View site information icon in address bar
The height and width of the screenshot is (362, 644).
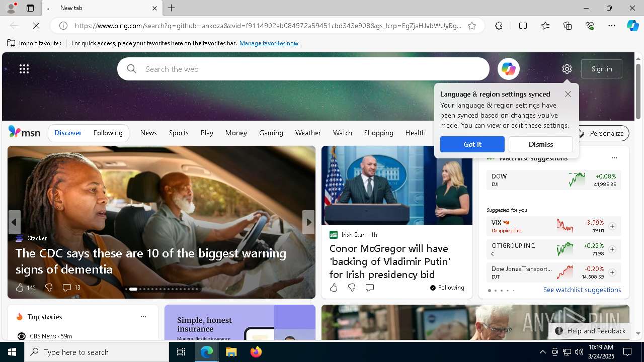[63, 26]
